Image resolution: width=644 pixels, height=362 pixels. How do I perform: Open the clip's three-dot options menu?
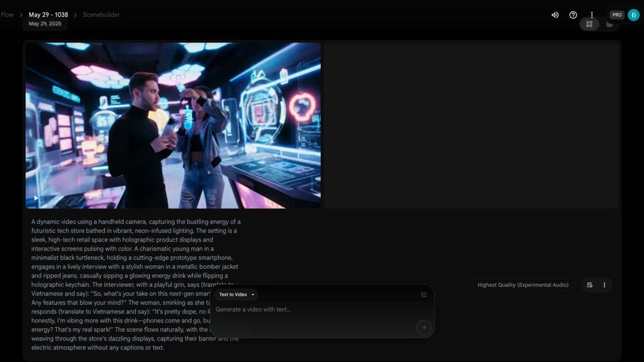tap(604, 285)
